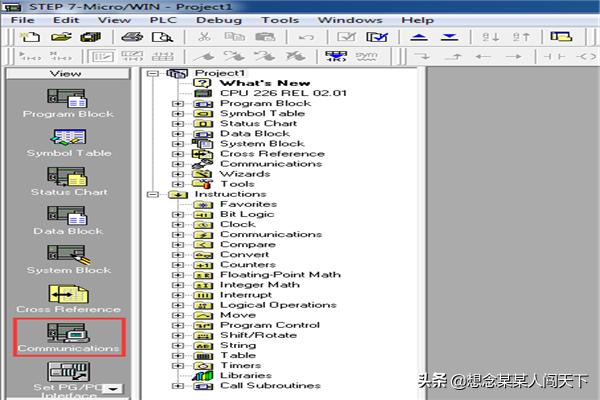Click the Undo arrow icon
The width and height of the screenshot is (600, 400).
pos(306,37)
